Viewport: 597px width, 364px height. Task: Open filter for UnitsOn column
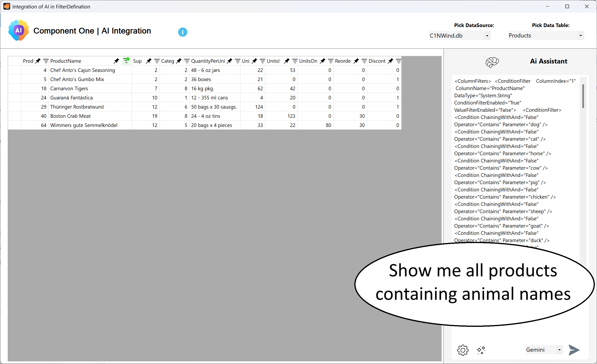point(330,61)
